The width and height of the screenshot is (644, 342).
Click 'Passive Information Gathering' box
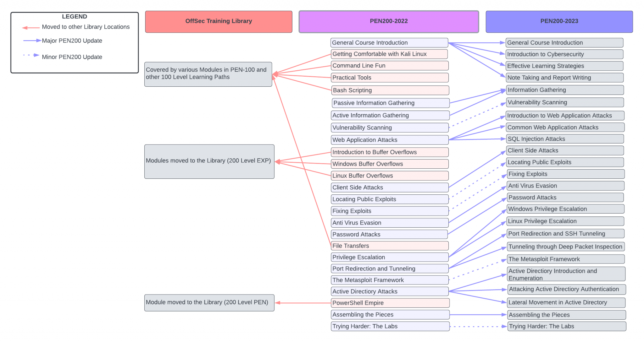(x=391, y=103)
